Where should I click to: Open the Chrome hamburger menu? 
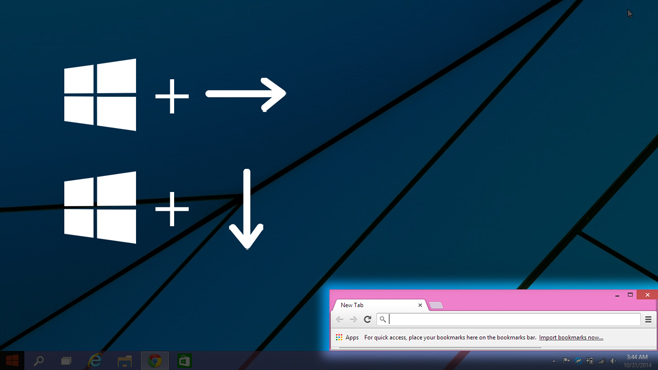(648, 319)
